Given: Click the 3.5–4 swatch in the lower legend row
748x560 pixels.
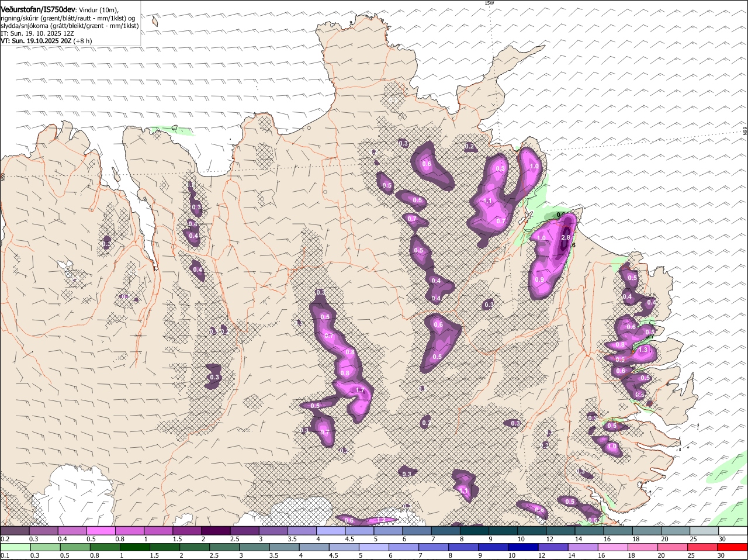Looking at the screenshot, I should pos(284,548).
